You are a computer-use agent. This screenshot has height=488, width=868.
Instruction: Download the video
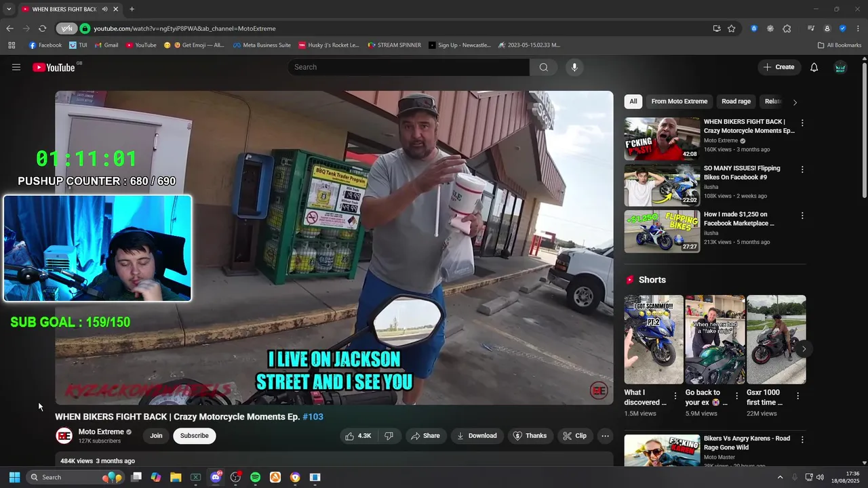(x=477, y=436)
